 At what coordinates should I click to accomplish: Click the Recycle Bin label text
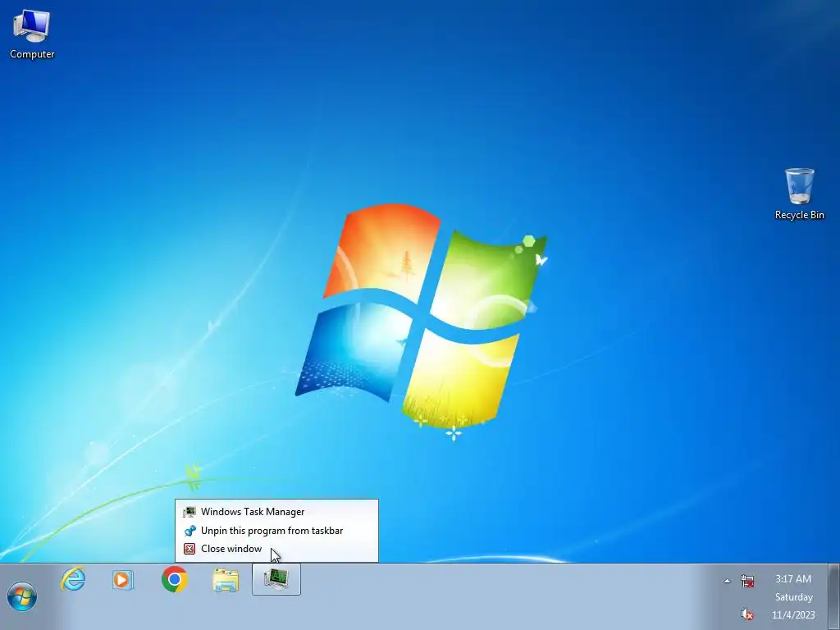tap(799, 215)
